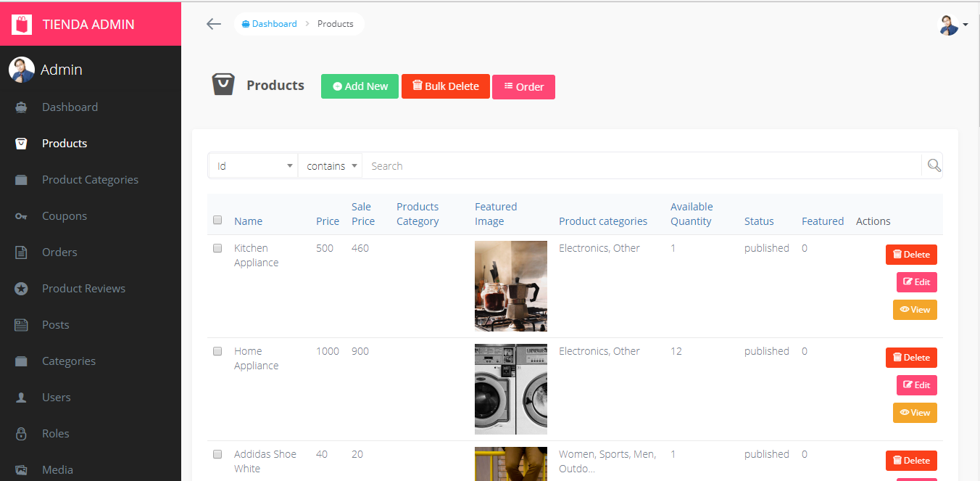Open the user profile dropdown at top right
The width and height of the screenshot is (980, 481).
coord(953,25)
